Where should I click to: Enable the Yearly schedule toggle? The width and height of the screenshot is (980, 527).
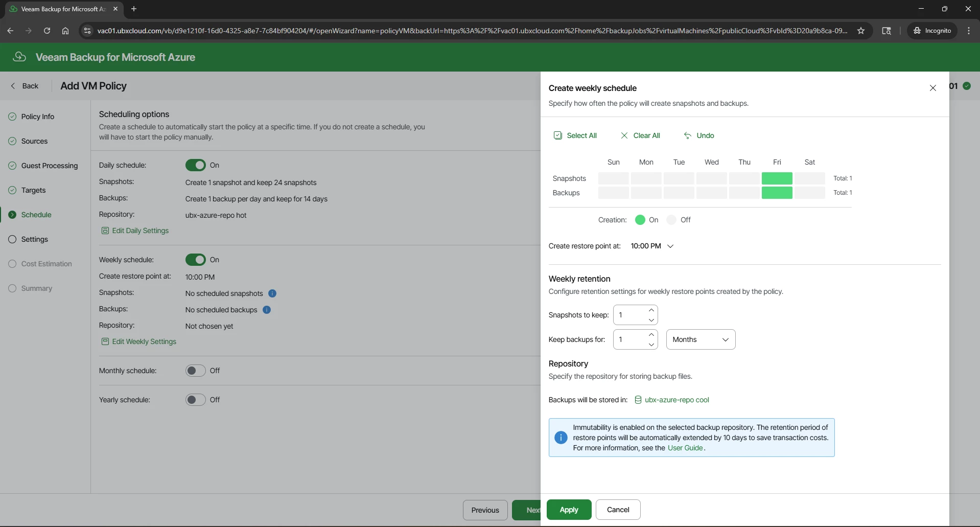coord(195,400)
